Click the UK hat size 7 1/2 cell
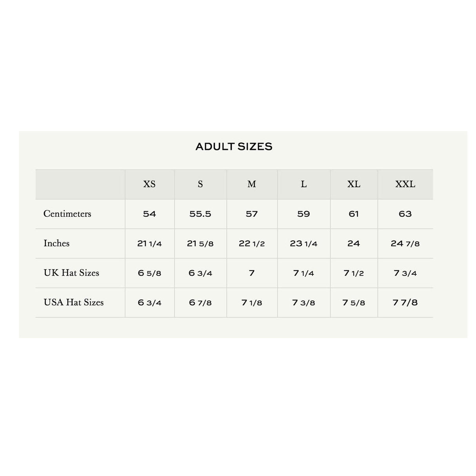The width and height of the screenshot is (476, 476). pyautogui.click(x=354, y=273)
